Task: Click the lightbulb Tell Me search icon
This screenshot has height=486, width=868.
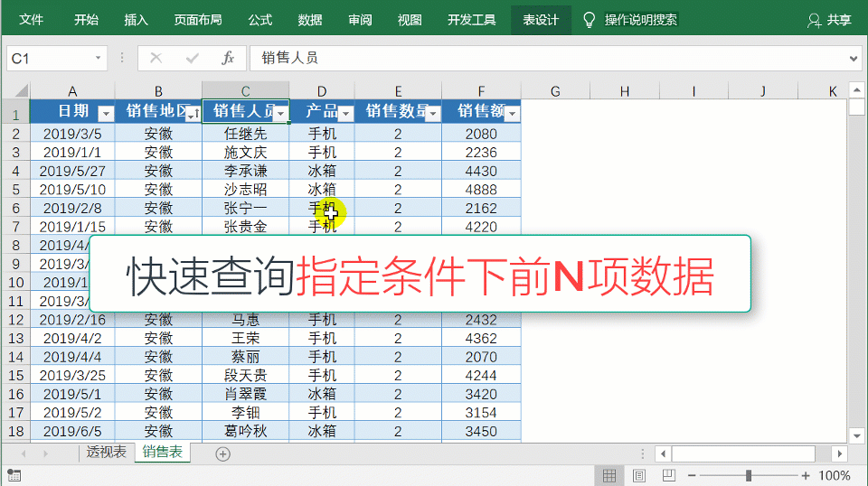Action: coord(590,20)
